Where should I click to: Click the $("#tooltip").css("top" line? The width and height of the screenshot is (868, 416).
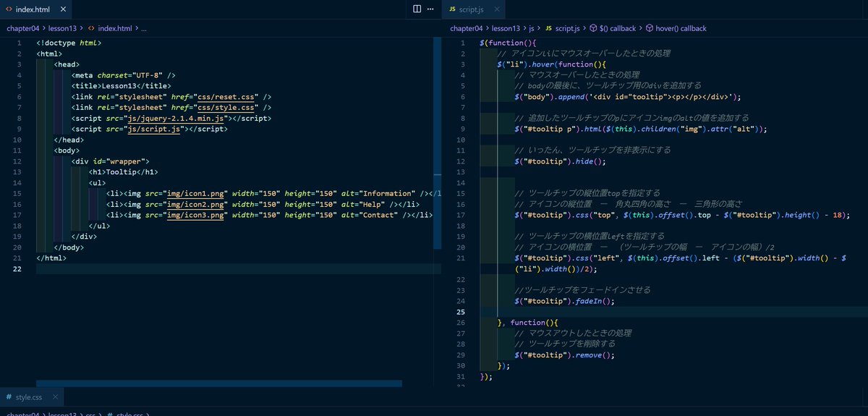[x=683, y=215]
